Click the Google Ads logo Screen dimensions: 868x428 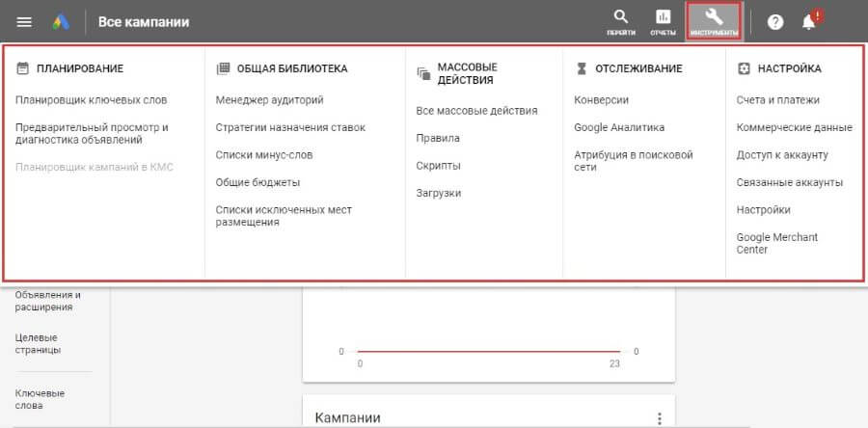[x=61, y=22]
